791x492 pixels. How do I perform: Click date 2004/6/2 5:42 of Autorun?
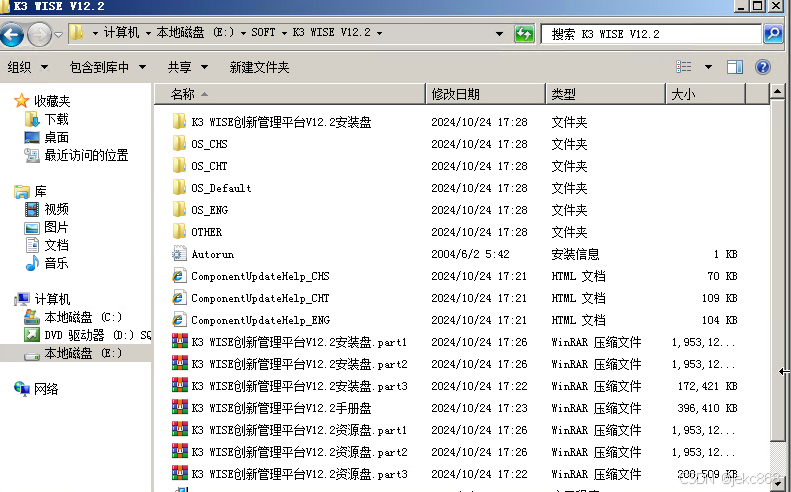coord(470,254)
